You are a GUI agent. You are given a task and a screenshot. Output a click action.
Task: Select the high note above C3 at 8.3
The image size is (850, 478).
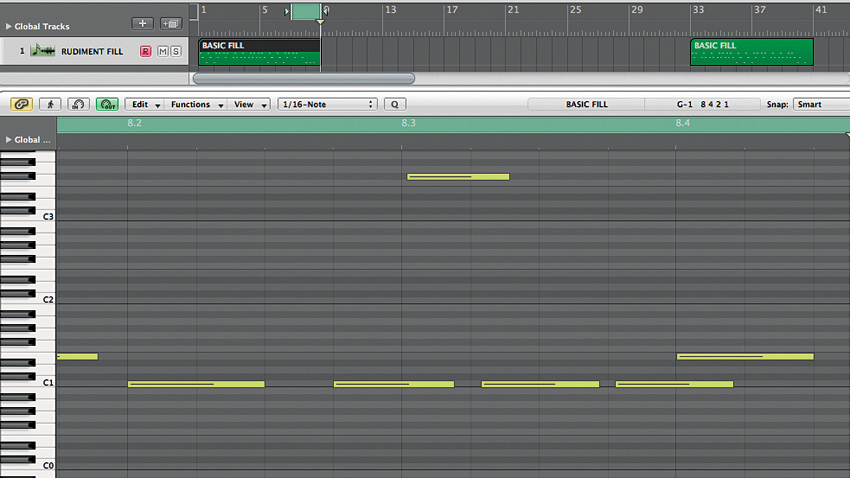(458, 177)
